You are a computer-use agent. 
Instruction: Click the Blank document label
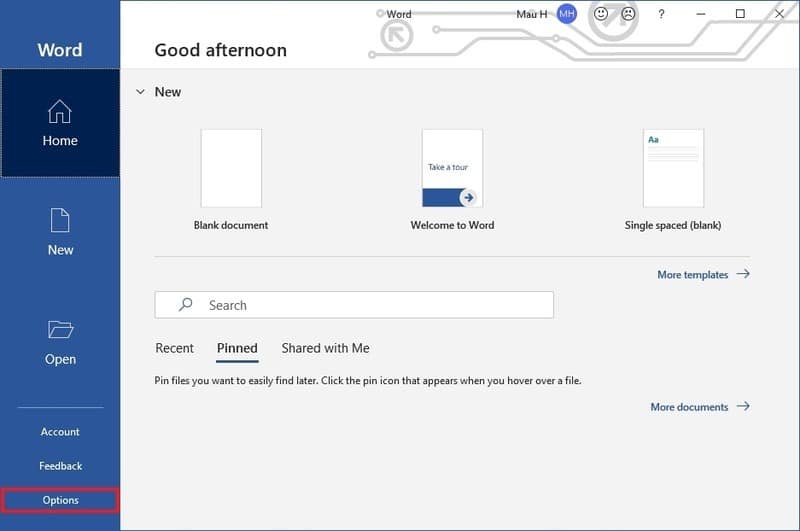[231, 225]
